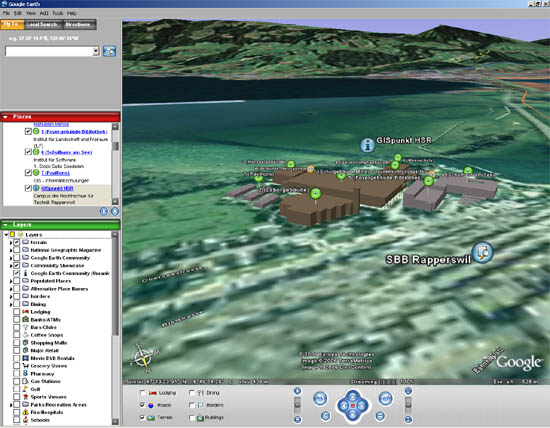Click the stop tour round button under Places list
Viewport: 550px width, 428px height.
[x=115, y=212]
